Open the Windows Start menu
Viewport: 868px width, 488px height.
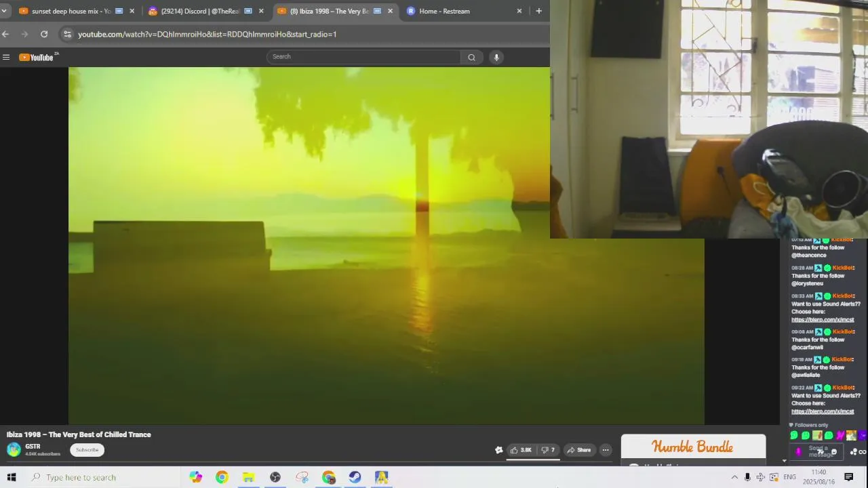pos(12,477)
